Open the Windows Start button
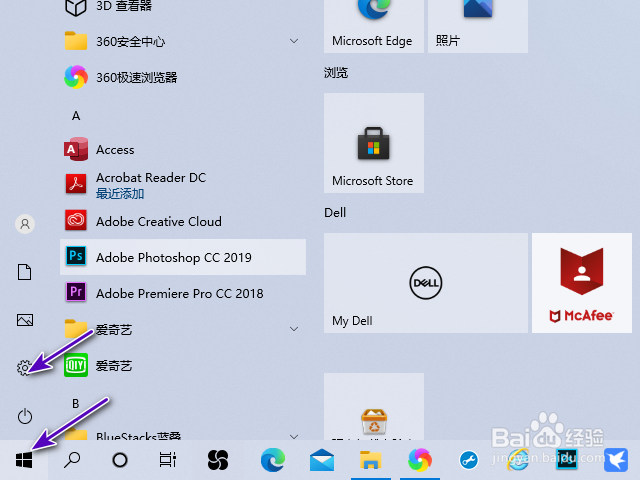Viewport: 640px width, 480px height. (24, 460)
